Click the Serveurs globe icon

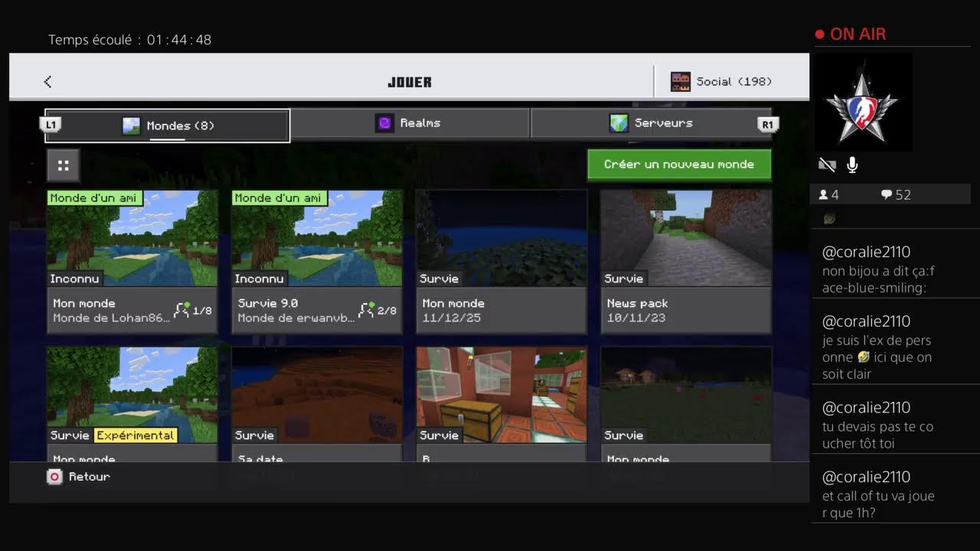(x=619, y=122)
